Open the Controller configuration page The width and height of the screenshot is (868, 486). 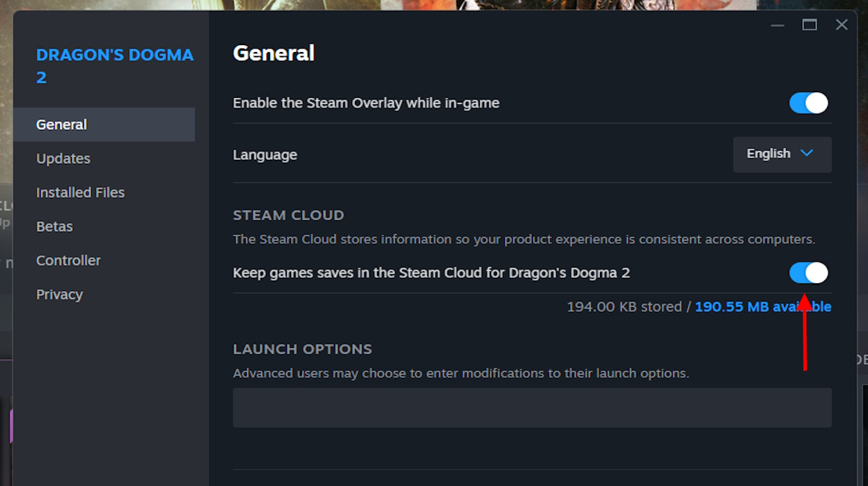[x=68, y=260]
